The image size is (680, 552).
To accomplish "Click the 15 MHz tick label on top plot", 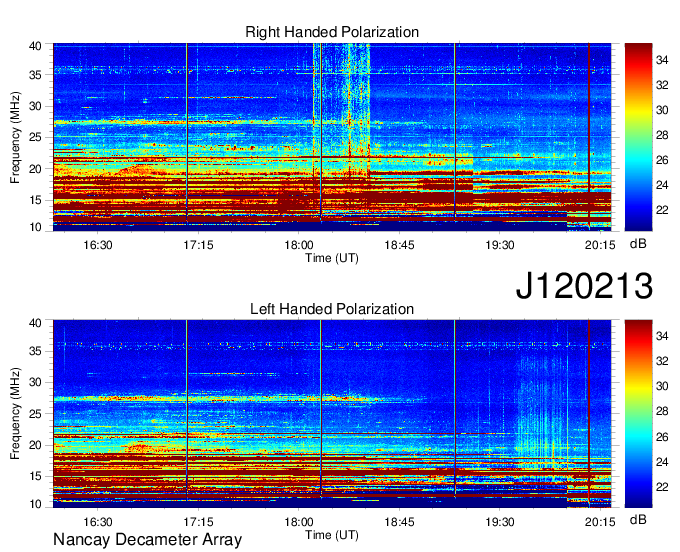I will tap(35, 200).
